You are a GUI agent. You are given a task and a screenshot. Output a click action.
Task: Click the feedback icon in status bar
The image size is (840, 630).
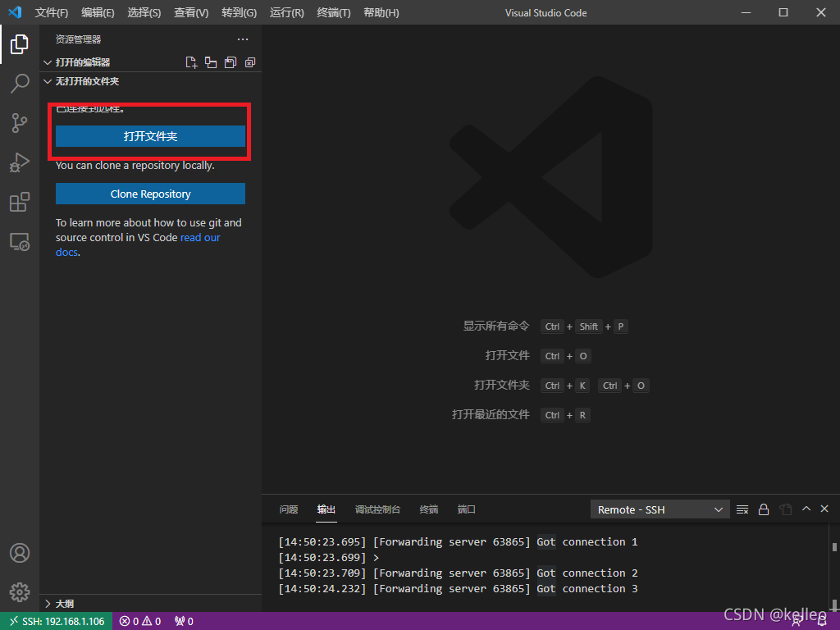point(797,622)
